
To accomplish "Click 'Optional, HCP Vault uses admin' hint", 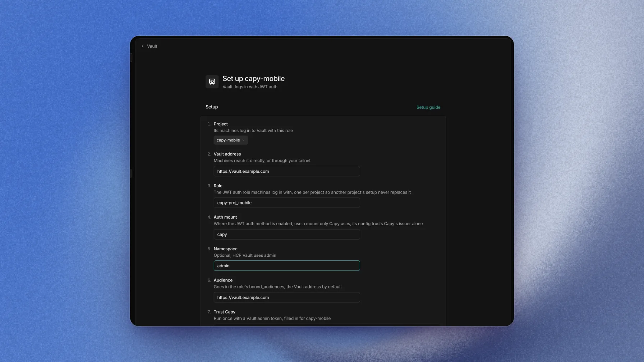I will coord(245,256).
